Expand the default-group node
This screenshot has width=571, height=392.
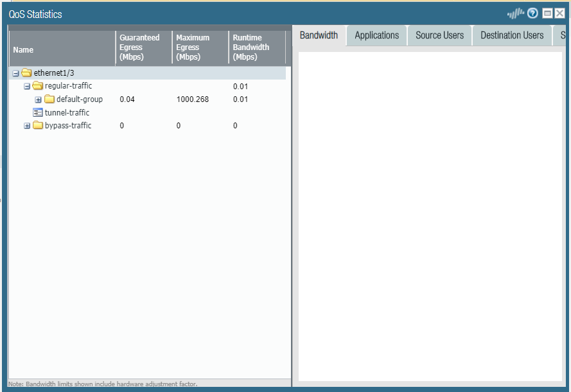[39, 99]
